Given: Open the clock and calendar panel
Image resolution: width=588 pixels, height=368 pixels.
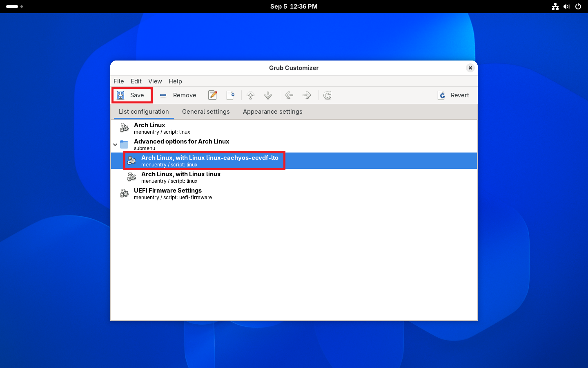Looking at the screenshot, I should [x=294, y=7].
